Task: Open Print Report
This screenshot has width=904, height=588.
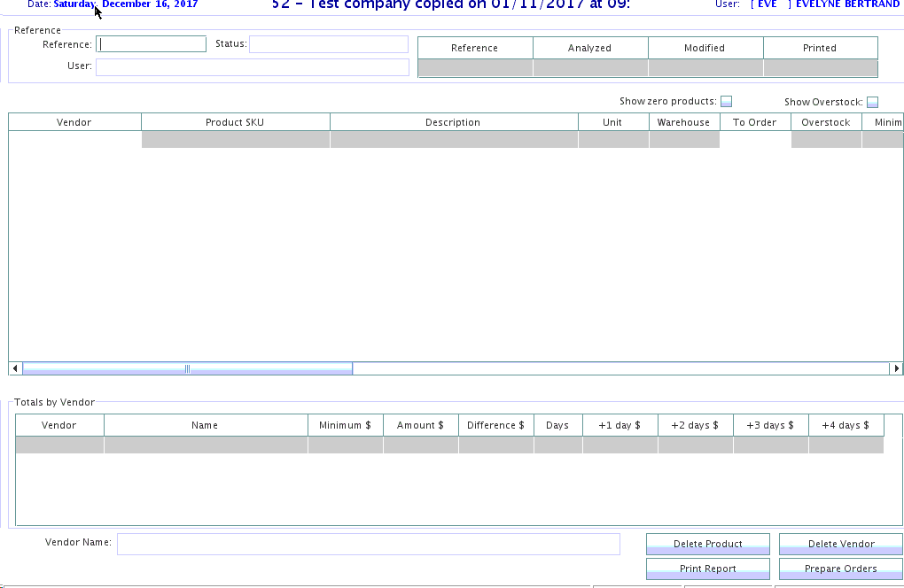Action: coord(707,569)
